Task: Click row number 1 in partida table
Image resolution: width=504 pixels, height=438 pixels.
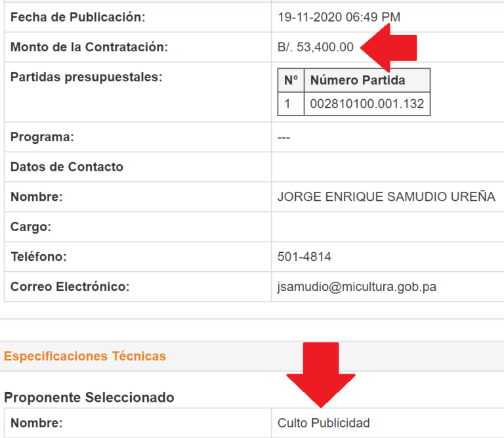Action: 287,104
